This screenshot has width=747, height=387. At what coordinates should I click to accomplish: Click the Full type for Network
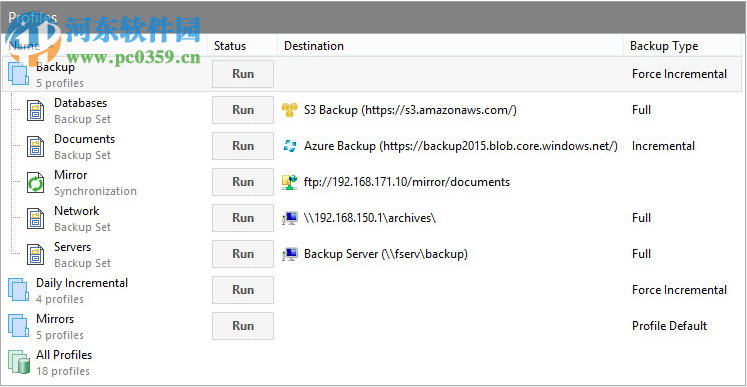click(641, 218)
